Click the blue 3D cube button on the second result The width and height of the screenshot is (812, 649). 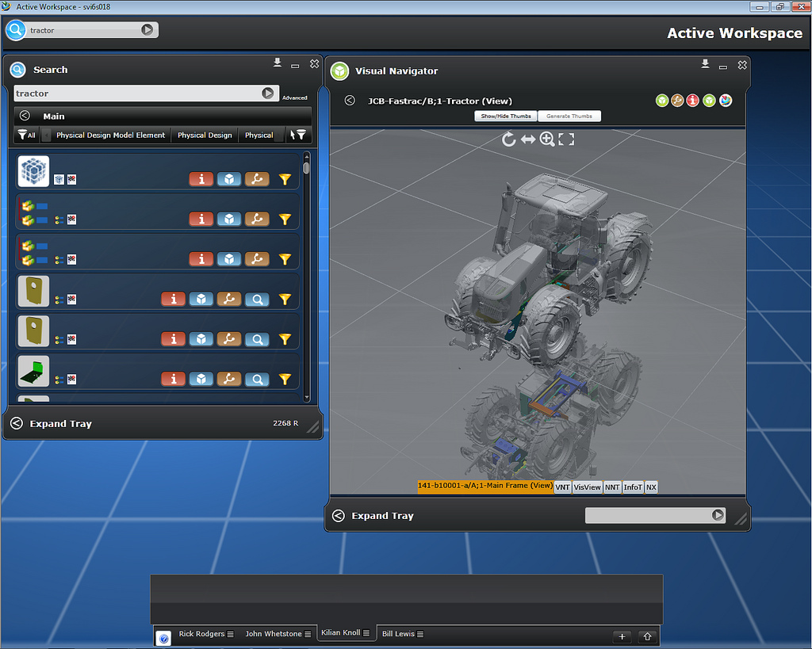(228, 219)
